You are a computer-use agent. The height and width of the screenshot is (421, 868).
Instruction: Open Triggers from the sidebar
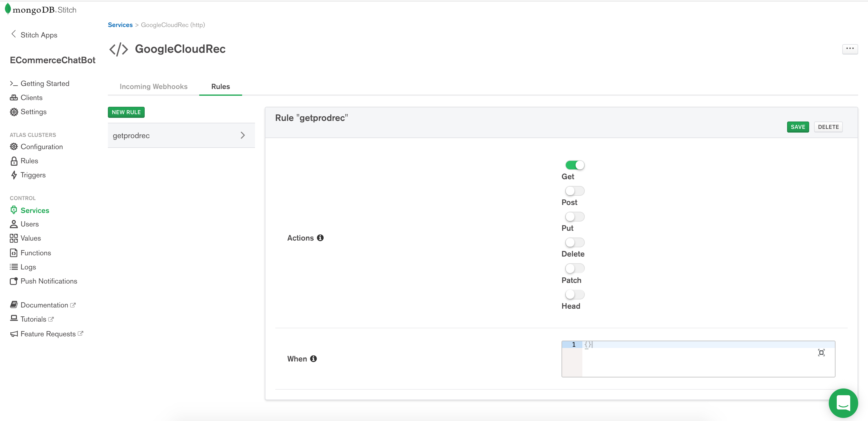point(33,175)
